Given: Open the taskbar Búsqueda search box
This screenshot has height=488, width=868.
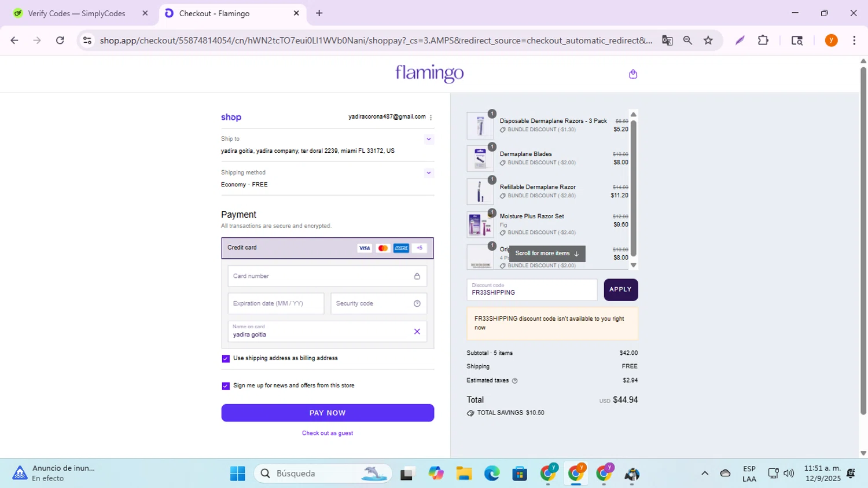Looking at the screenshot, I should (323, 474).
